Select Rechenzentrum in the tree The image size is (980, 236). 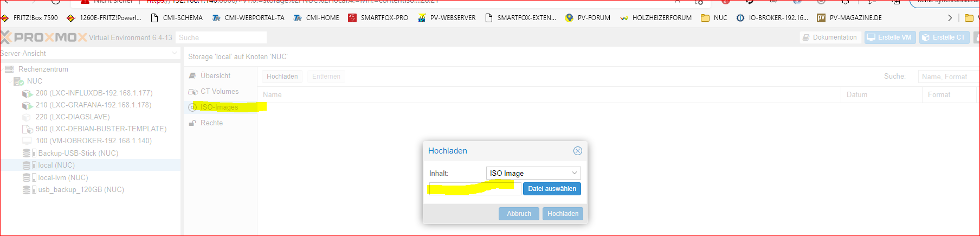pos(43,69)
